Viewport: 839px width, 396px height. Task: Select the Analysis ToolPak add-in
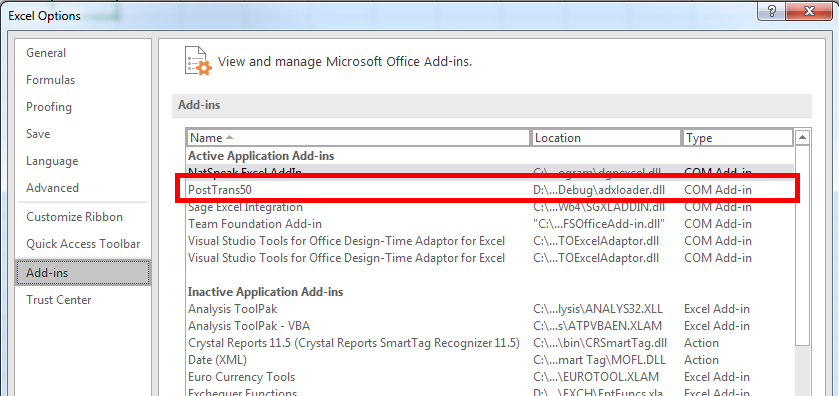(x=490, y=309)
